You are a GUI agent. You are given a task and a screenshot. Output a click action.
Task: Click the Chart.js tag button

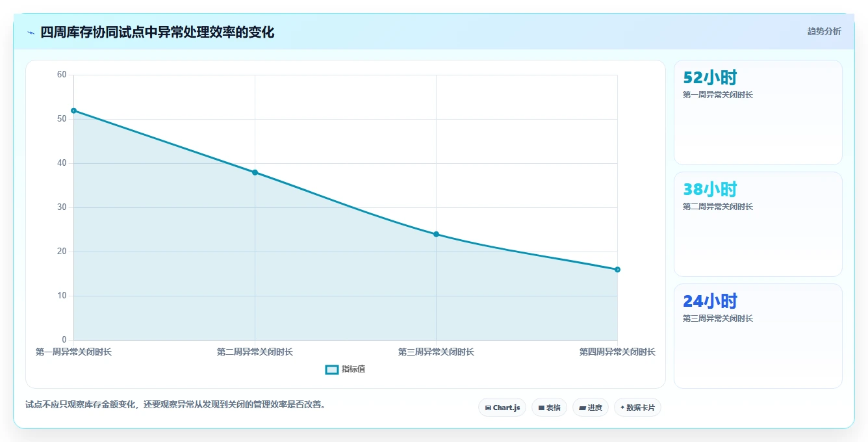coord(502,408)
